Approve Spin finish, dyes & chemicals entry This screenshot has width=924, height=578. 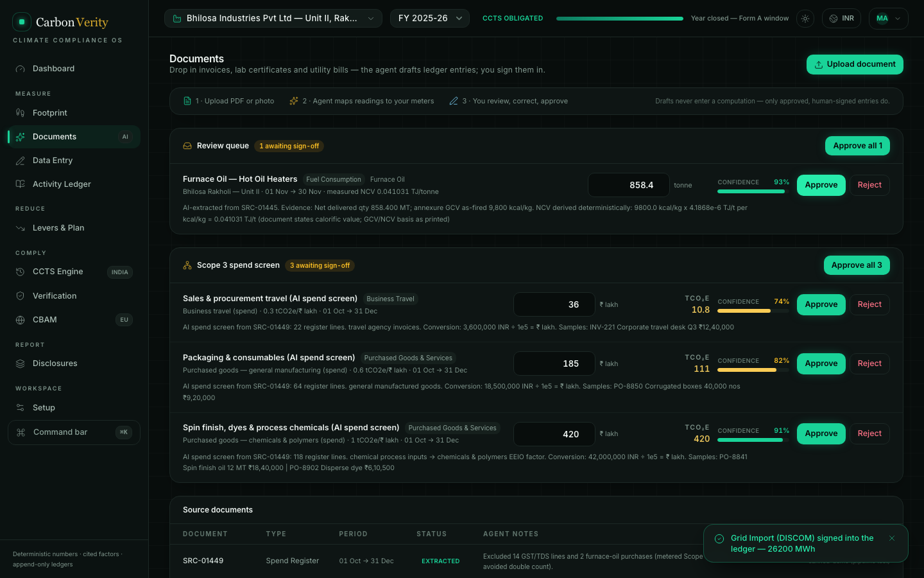(821, 433)
